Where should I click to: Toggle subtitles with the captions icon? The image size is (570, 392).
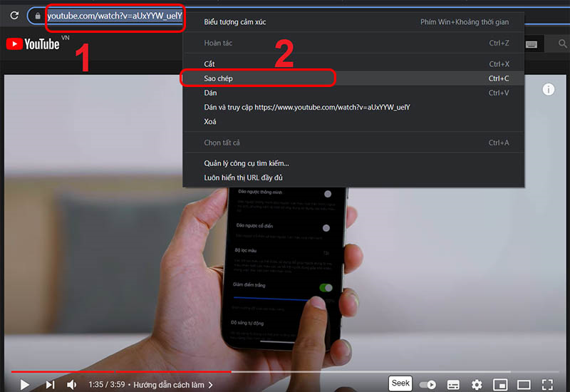(x=453, y=384)
